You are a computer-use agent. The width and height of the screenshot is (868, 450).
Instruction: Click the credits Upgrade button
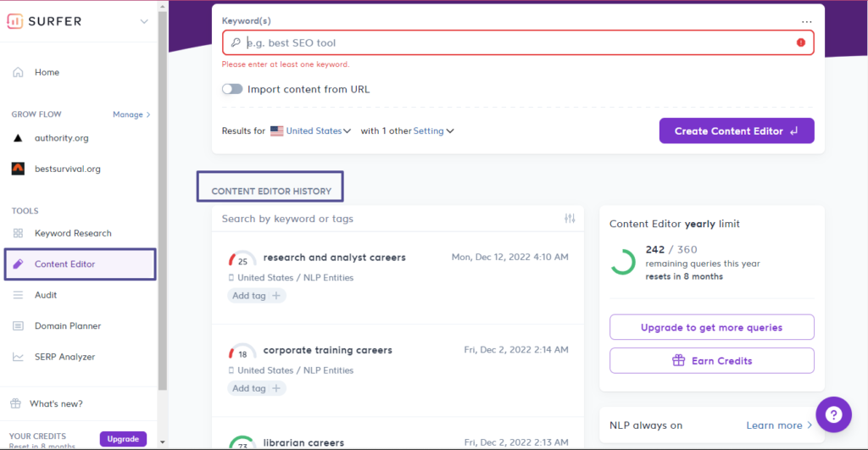(123, 439)
